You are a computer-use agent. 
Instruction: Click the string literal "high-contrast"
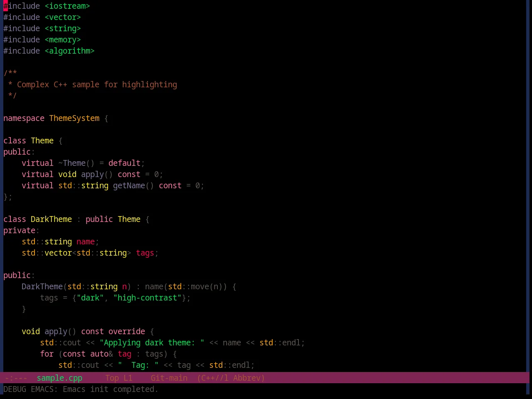click(147, 298)
